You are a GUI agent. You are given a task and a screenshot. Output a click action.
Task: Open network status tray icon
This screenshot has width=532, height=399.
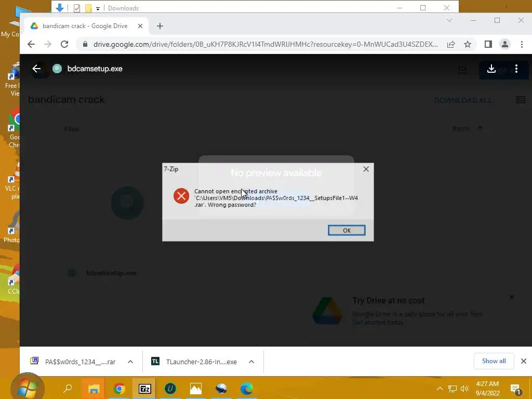453,389
